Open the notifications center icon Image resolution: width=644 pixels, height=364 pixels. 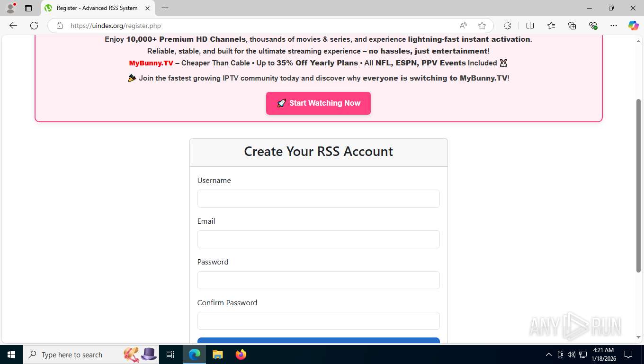[x=628, y=355]
